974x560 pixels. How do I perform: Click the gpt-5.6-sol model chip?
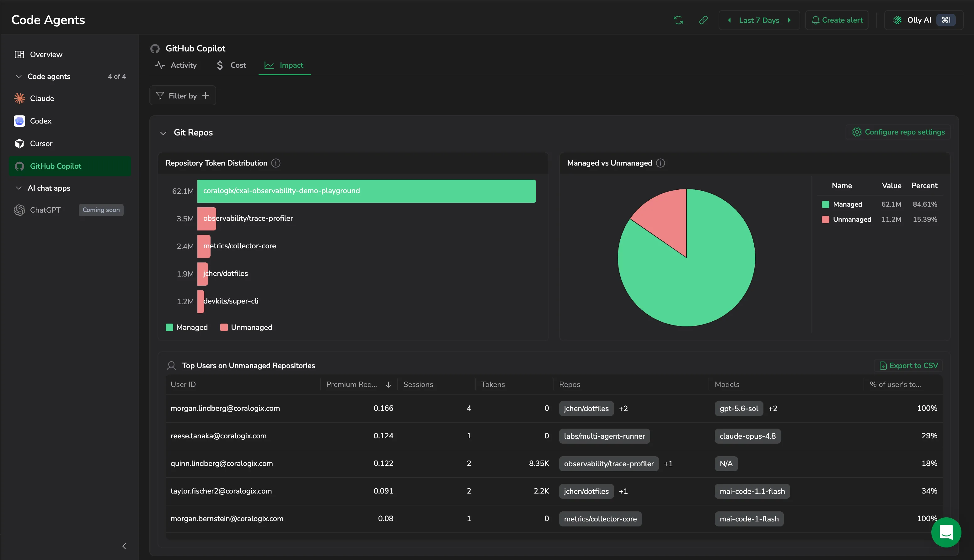[x=739, y=409]
